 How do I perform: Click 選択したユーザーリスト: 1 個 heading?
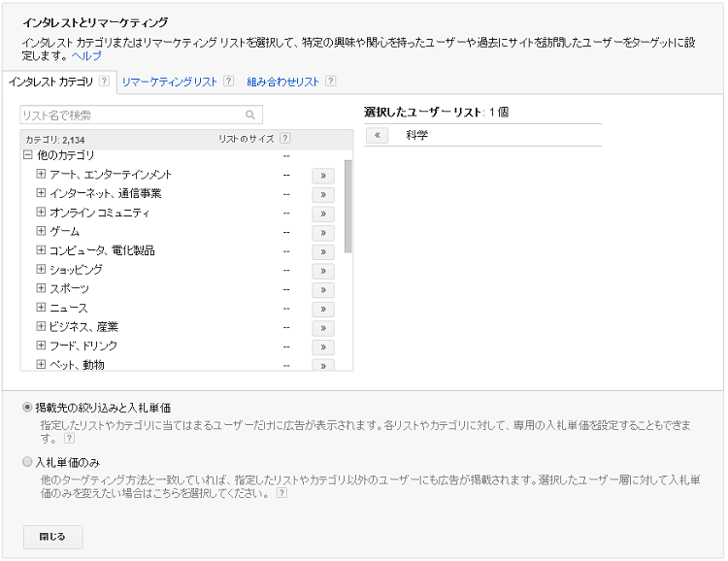tap(437, 112)
